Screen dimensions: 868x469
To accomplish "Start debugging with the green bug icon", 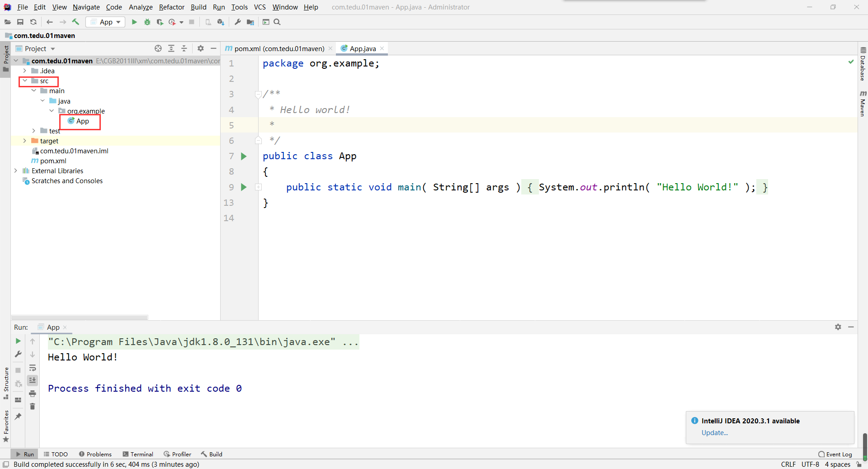I will point(147,22).
